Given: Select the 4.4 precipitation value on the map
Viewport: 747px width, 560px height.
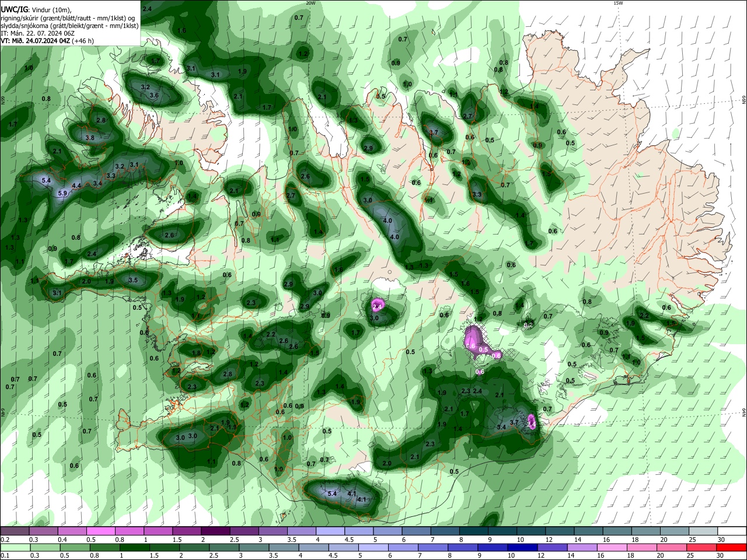Looking at the screenshot, I should pyautogui.click(x=76, y=185).
